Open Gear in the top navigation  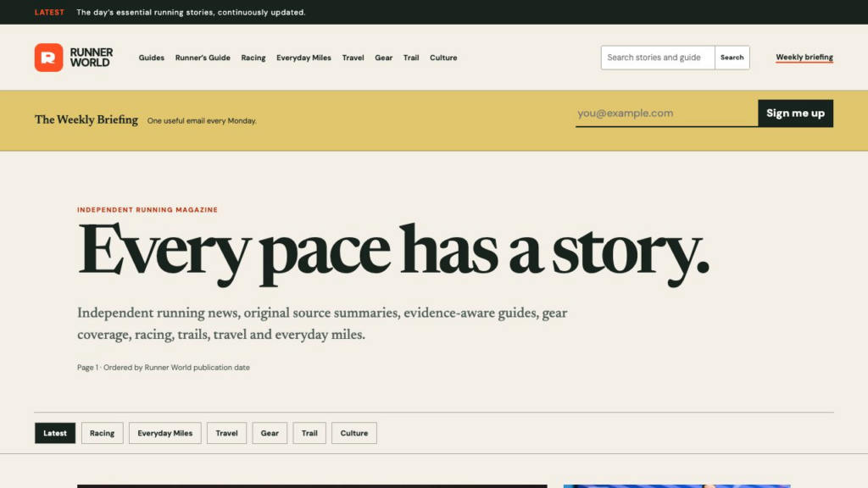(383, 58)
